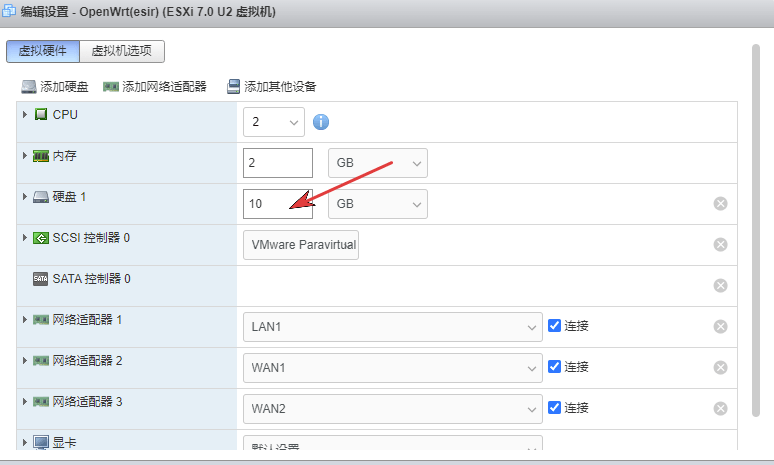This screenshot has width=774, height=465.
Task: Toggle 连接 checkbox for WAN1 adapter
Action: click(555, 367)
